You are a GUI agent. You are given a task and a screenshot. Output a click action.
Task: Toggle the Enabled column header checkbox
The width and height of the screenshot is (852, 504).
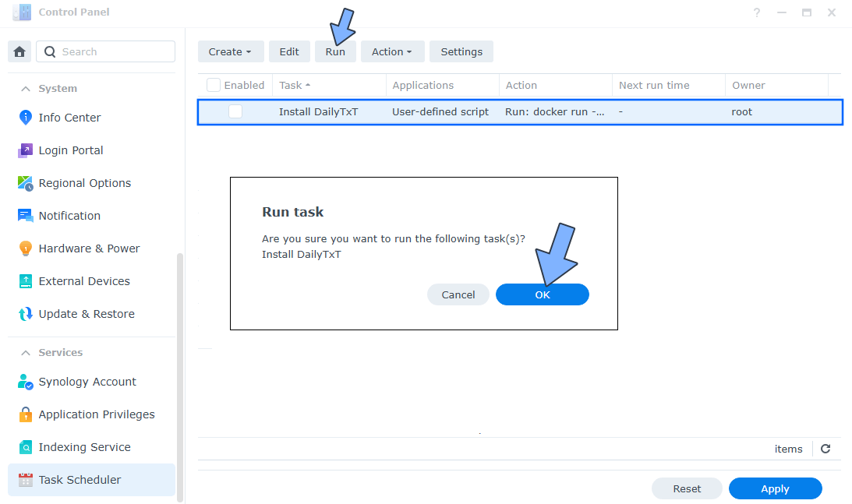213,85
